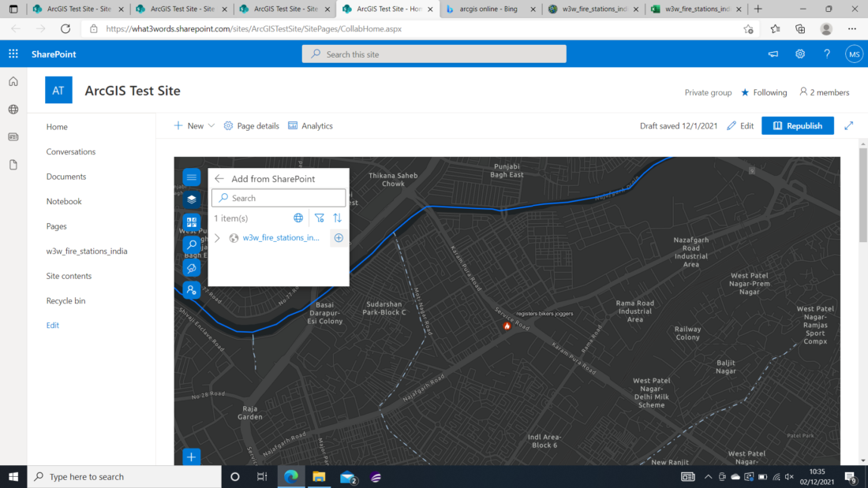Screen dimensions: 868x488
Task: Open a new browser tab
Action: tap(758, 9)
